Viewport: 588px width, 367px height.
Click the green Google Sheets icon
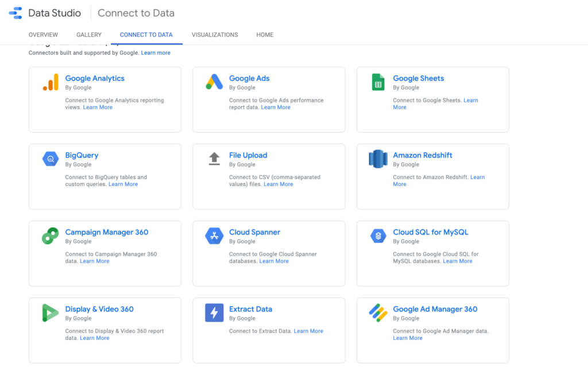[x=378, y=82]
